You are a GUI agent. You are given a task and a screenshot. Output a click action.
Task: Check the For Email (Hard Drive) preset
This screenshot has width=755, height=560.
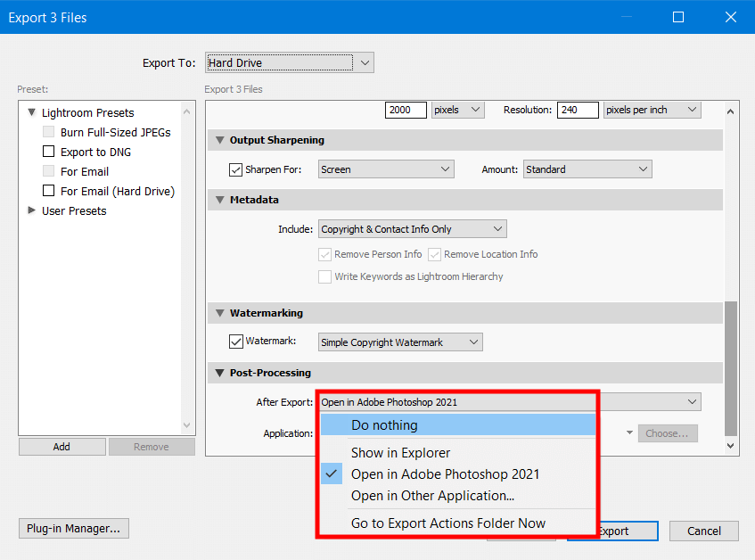pos(49,191)
